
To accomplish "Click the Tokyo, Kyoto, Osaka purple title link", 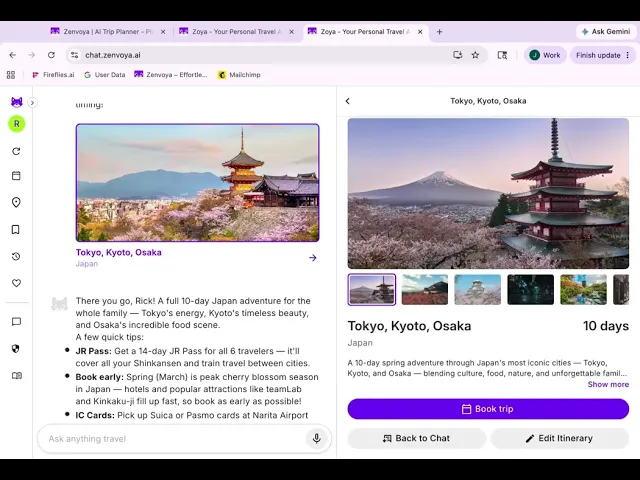I will coord(118,252).
